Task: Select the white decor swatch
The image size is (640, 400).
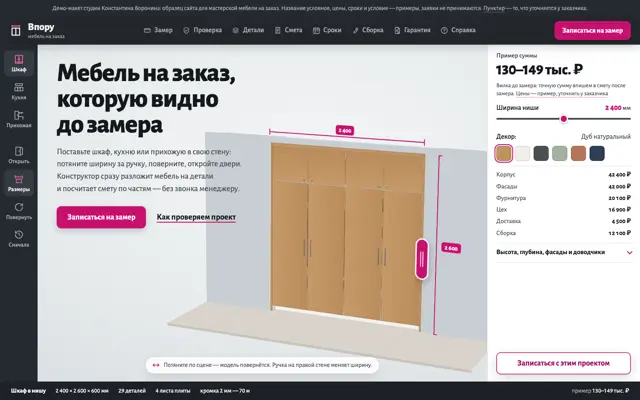Action: coord(522,153)
